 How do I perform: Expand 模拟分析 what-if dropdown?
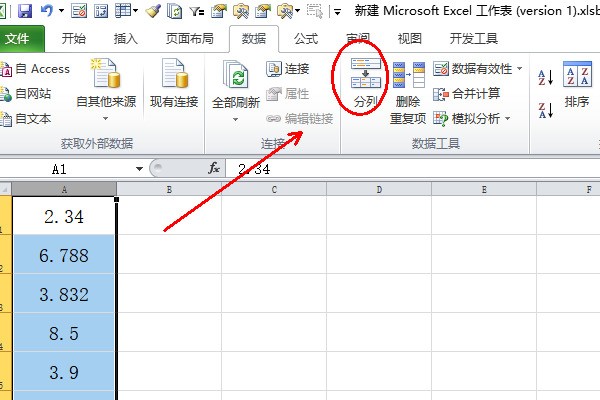click(x=507, y=118)
